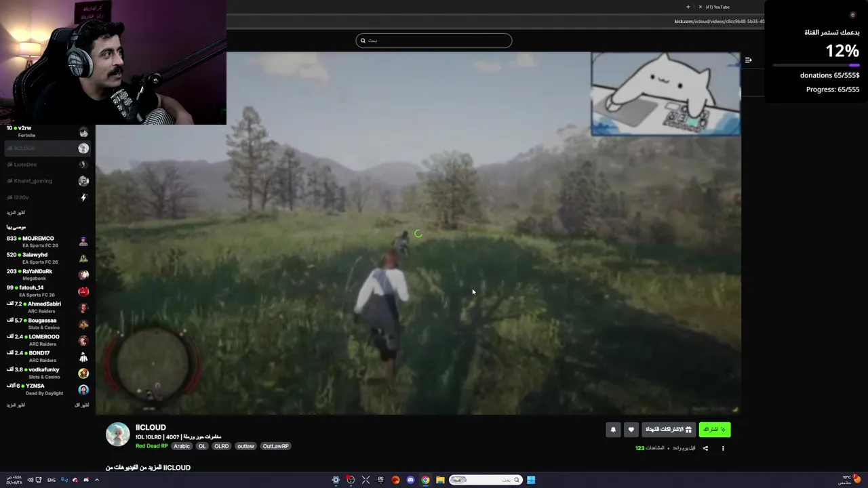Open the gift subscriptions button
868x488 pixels.
(669, 429)
